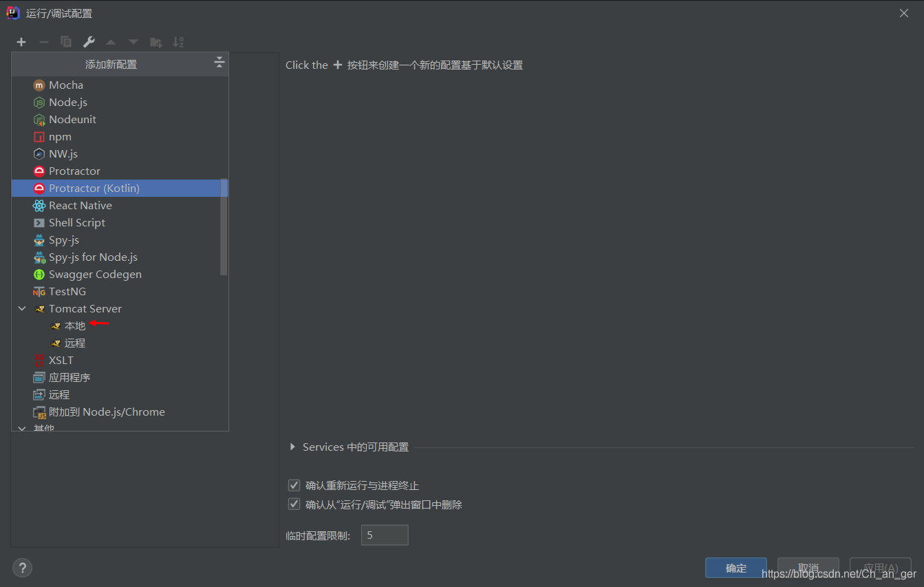Screen dimensions: 924x587
Task: Click the Nodeunit icon
Action: pyautogui.click(x=39, y=120)
